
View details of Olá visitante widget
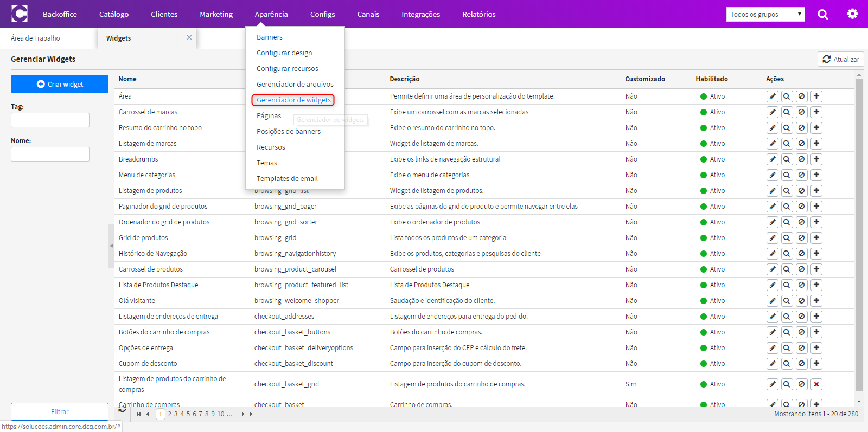click(x=787, y=301)
